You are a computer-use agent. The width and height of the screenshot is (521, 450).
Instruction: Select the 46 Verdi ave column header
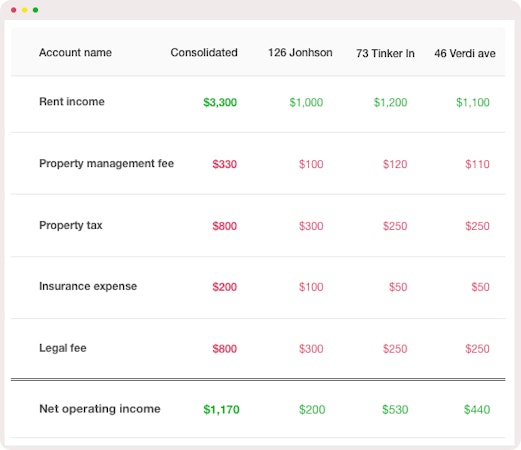click(x=465, y=53)
